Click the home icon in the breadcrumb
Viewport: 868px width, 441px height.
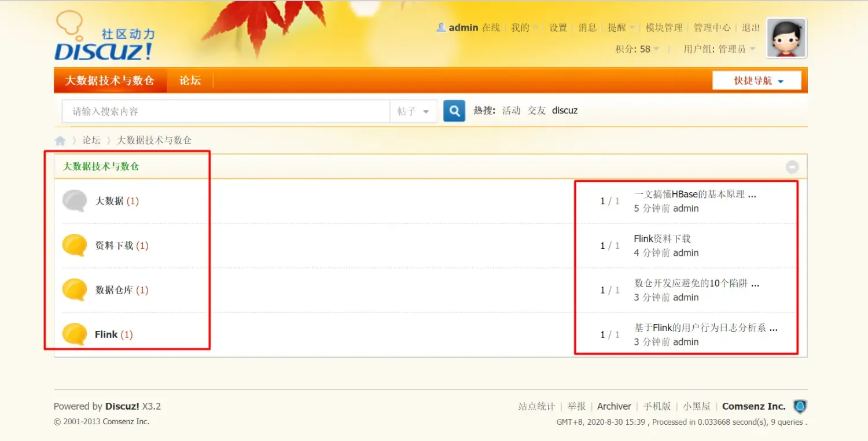click(x=61, y=139)
